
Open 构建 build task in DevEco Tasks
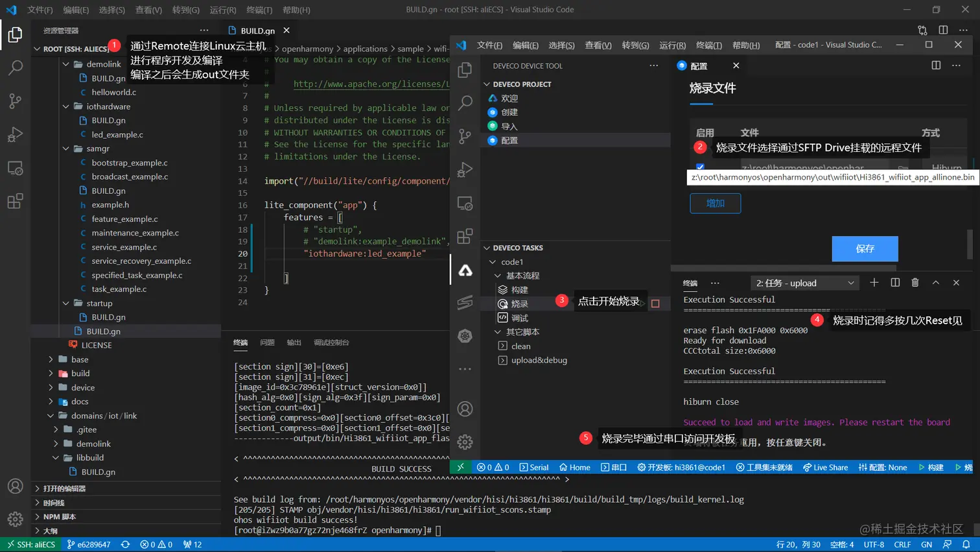point(519,290)
